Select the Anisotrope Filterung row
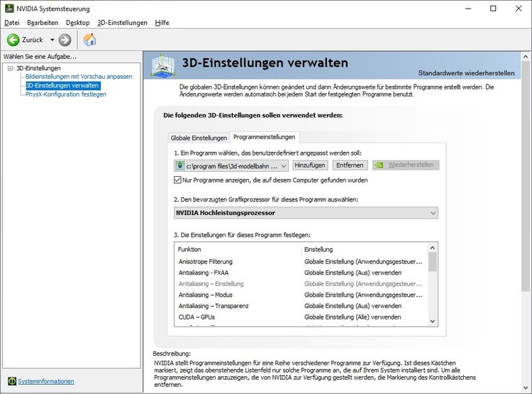 pos(301,261)
